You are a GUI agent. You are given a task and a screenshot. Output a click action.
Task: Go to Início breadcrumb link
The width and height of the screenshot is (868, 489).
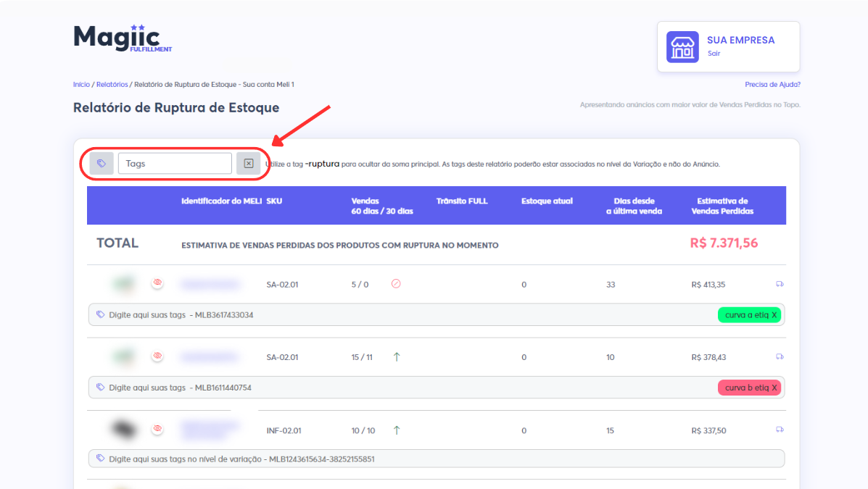pos(81,85)
